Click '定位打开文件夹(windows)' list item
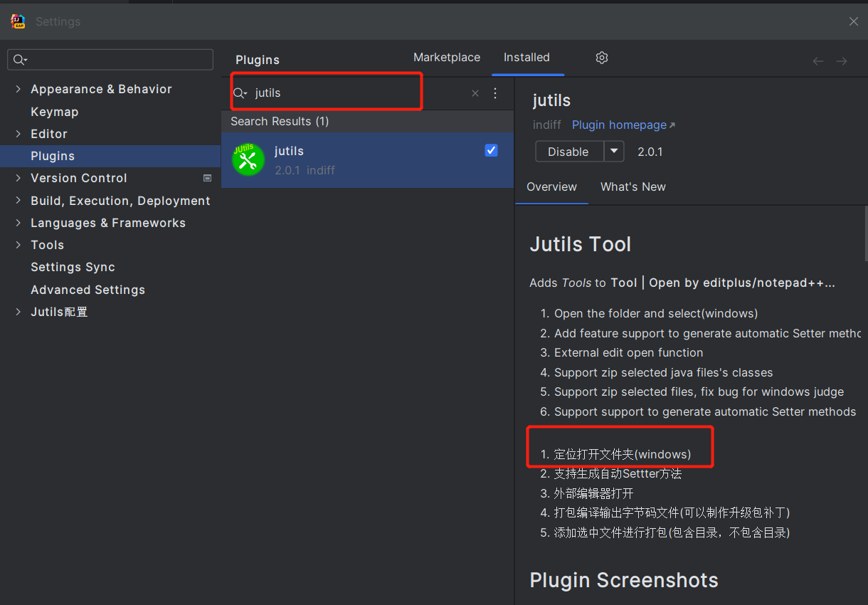868x605 pixels. pyautogui.click(x=623, y=455)
